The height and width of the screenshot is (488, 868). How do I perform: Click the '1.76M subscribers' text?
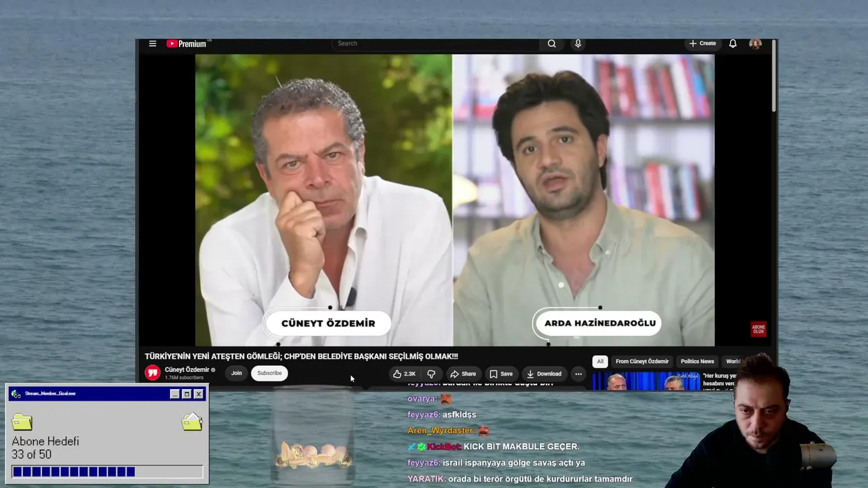(184, 378)
